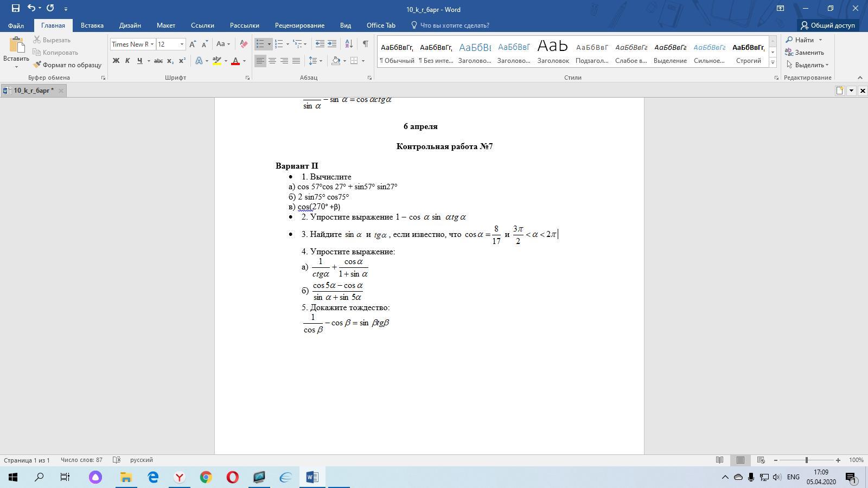Increase paragraph indent

click(332, 44)
